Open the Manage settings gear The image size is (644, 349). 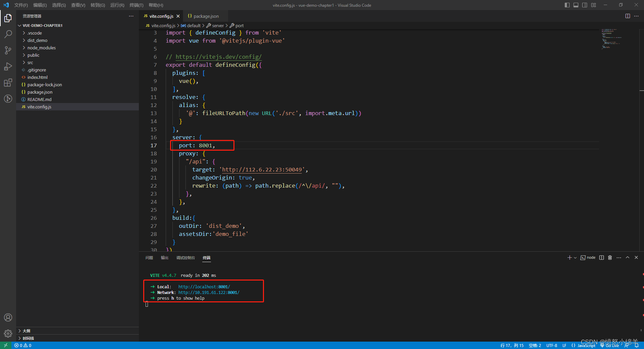(x=8, y=334)
